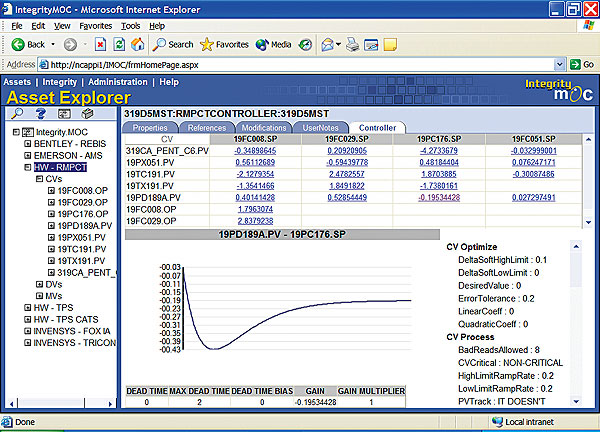The width and height of the screenshot is (600, 432).
Task: Open the Favorites menu
Action: (x=96, y=26)
